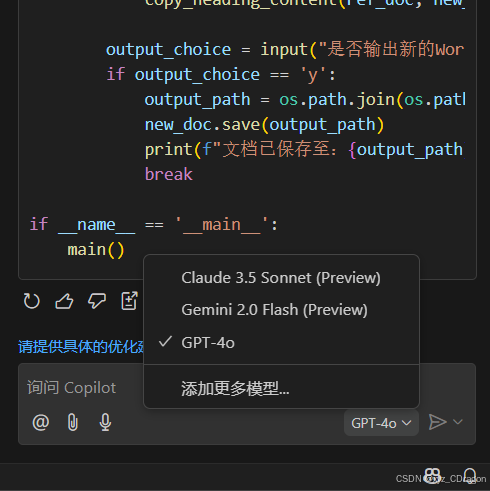
Task: Click the output_path = os.path.join line
Action: pos(305,100)
